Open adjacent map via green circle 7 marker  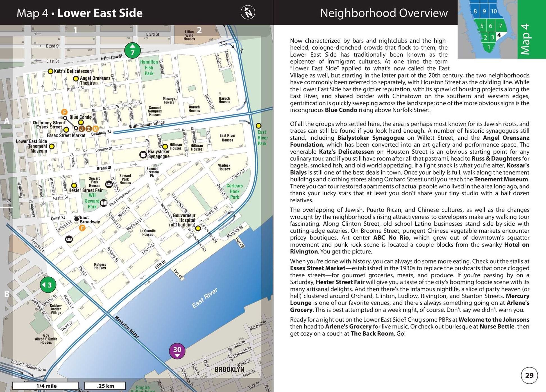click(x=133, y=51)
